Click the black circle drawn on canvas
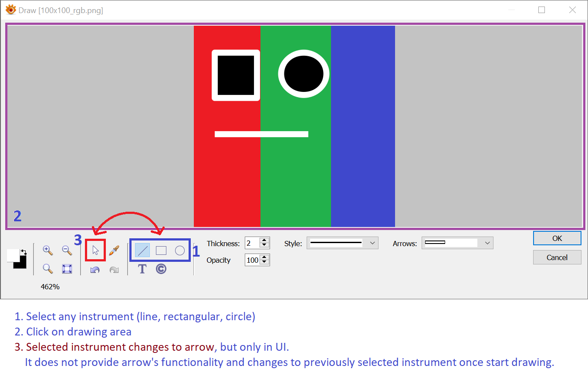The width and height of the screenshot is (588, 369). pyautogui.click(x=304, y=74)
